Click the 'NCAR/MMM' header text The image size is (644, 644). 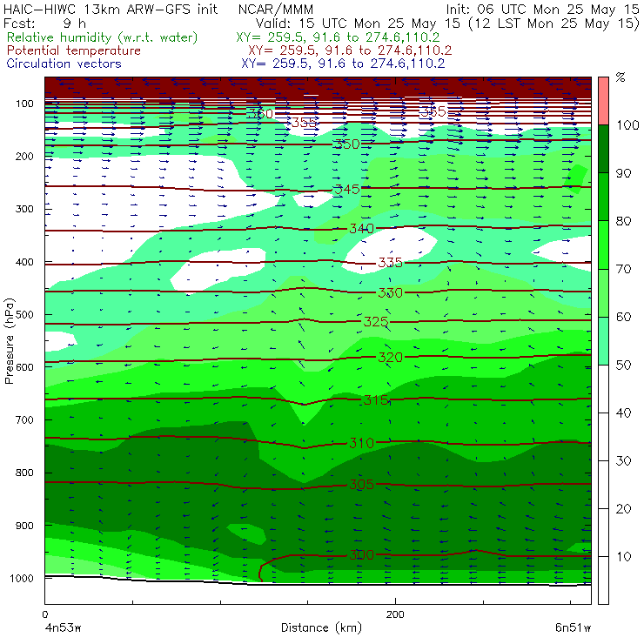[x=276, y=10]
